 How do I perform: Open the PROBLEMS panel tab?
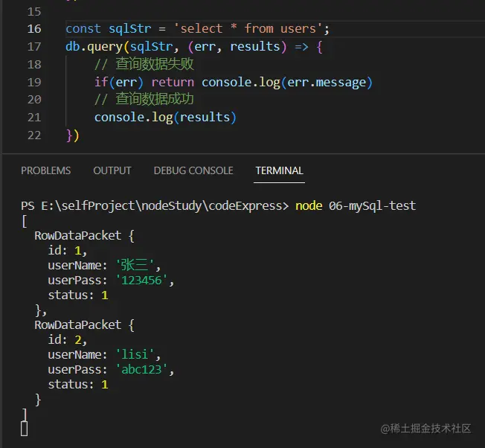point(46,170)
